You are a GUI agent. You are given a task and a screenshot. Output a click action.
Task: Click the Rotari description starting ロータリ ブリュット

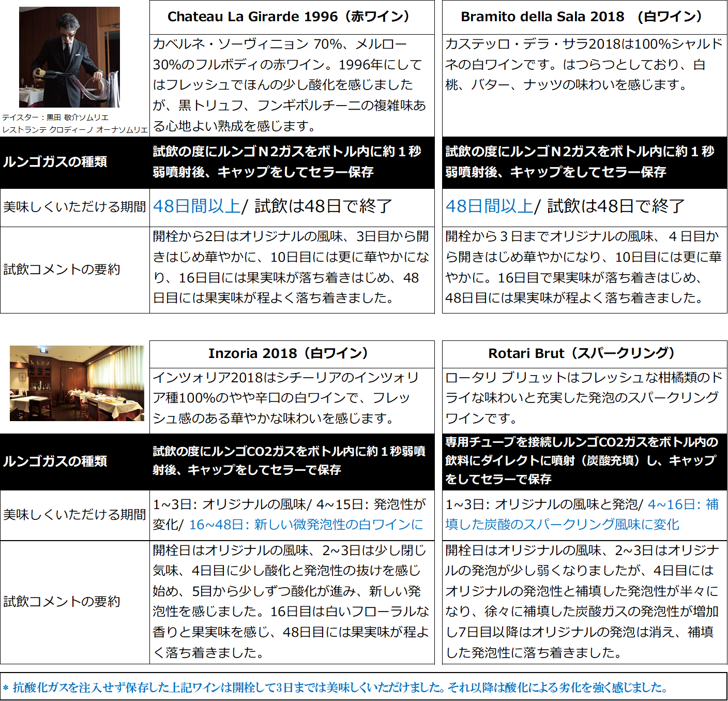(x=584, y=398)
